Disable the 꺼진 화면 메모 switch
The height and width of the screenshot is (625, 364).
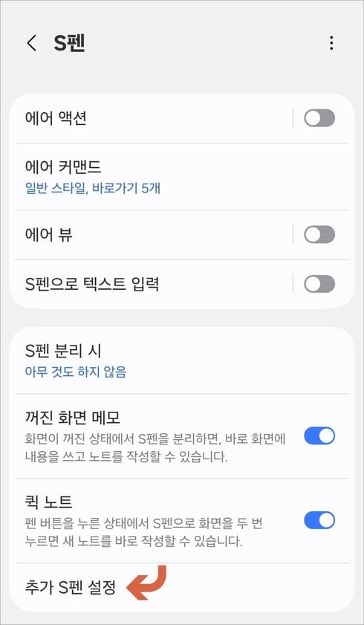coord(319,436)
